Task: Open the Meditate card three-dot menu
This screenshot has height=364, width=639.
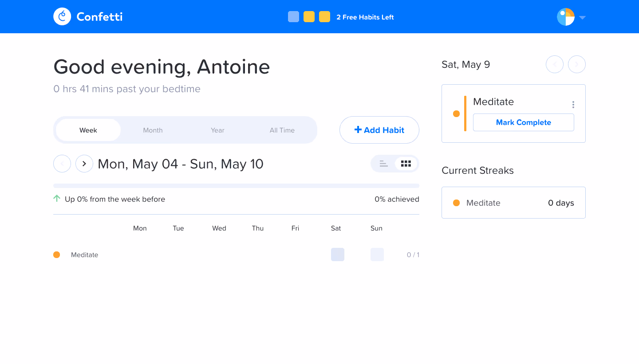Action: click(573, 105)
